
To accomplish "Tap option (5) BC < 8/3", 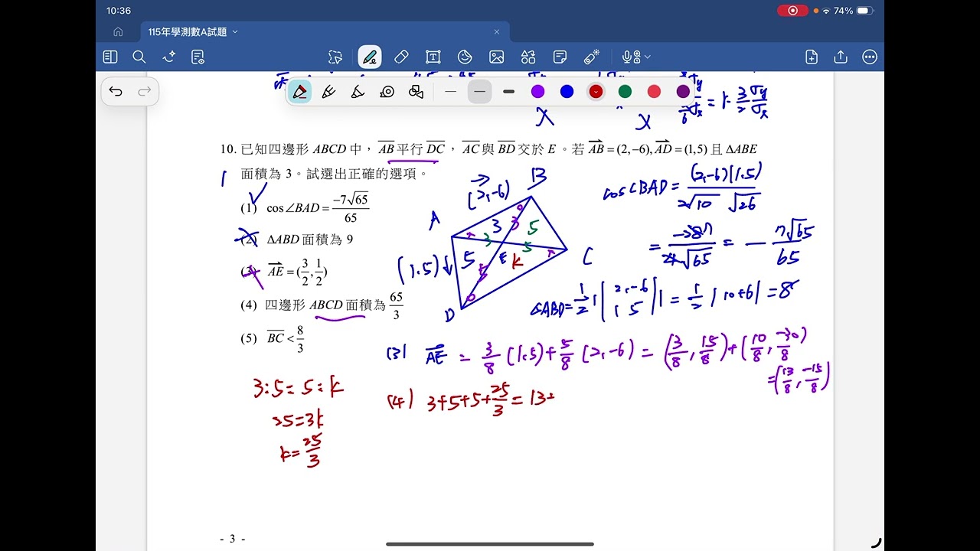I will tap(273, 337).
